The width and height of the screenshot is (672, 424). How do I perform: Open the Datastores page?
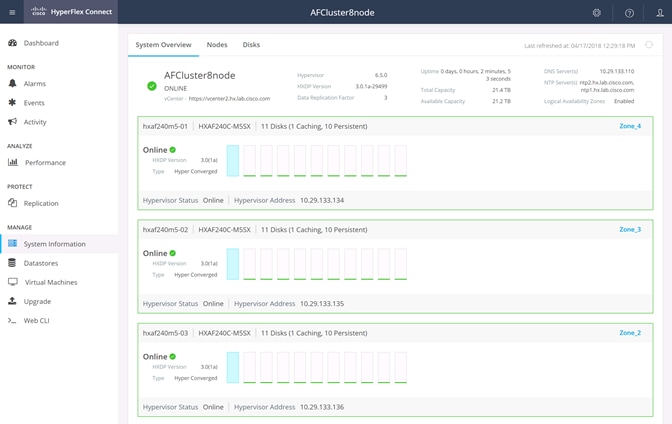[41, 263]
